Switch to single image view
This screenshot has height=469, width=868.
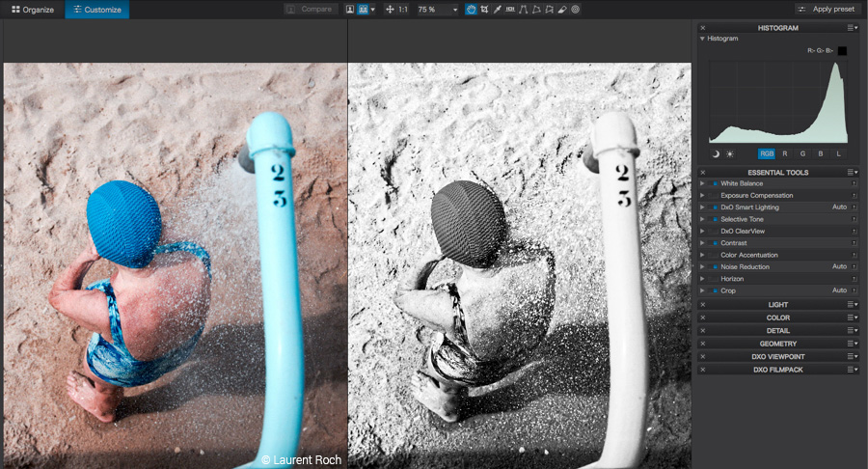tap(350, 10)
